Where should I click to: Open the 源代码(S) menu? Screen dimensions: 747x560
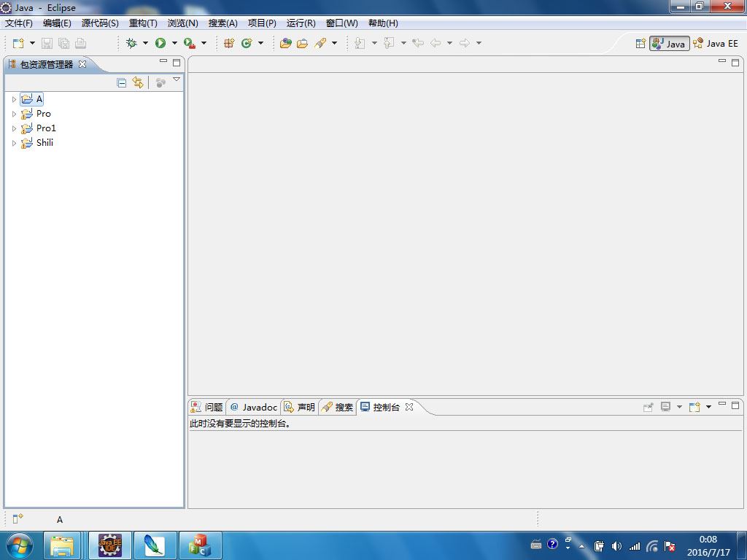[x=100, y=23]
